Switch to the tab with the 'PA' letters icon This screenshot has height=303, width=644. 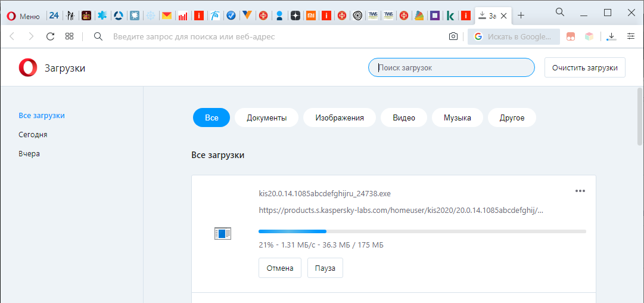(70, 16)
